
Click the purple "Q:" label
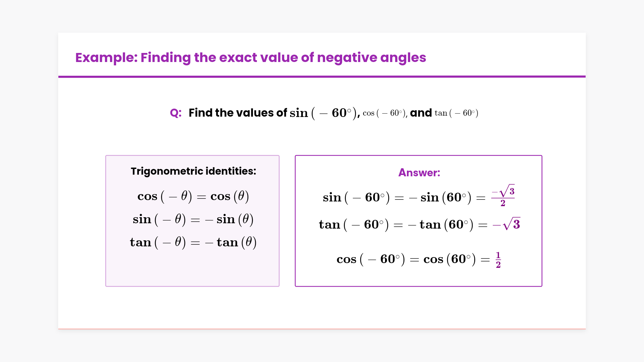coord(175,113)
